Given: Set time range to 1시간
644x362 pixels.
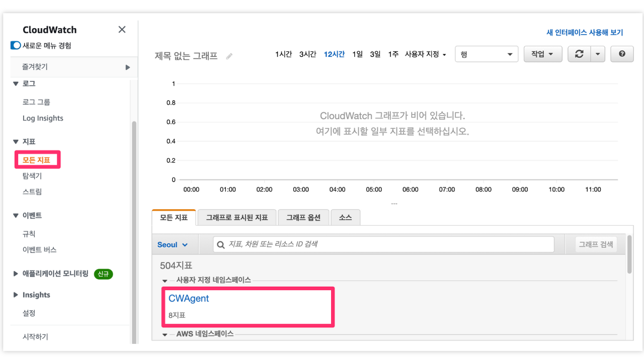Looking at the screenshot, I should pyautogui.click(x=283, y=54).
